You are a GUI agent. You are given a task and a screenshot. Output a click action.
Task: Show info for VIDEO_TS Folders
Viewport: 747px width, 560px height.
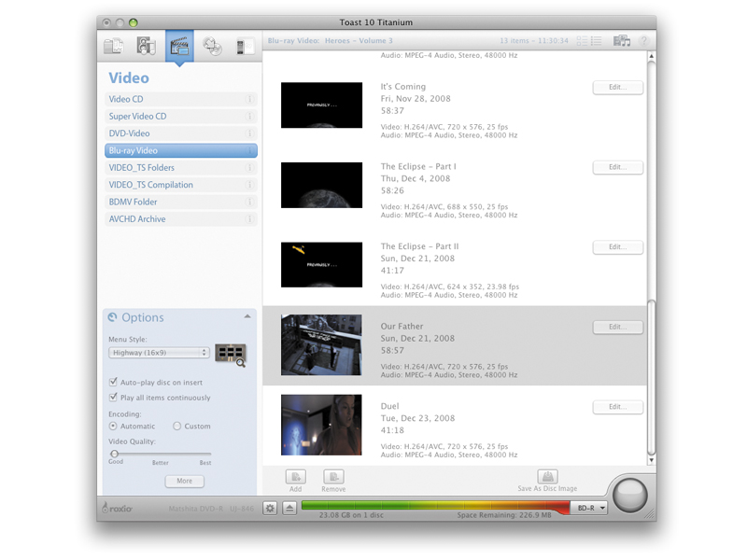248,168
